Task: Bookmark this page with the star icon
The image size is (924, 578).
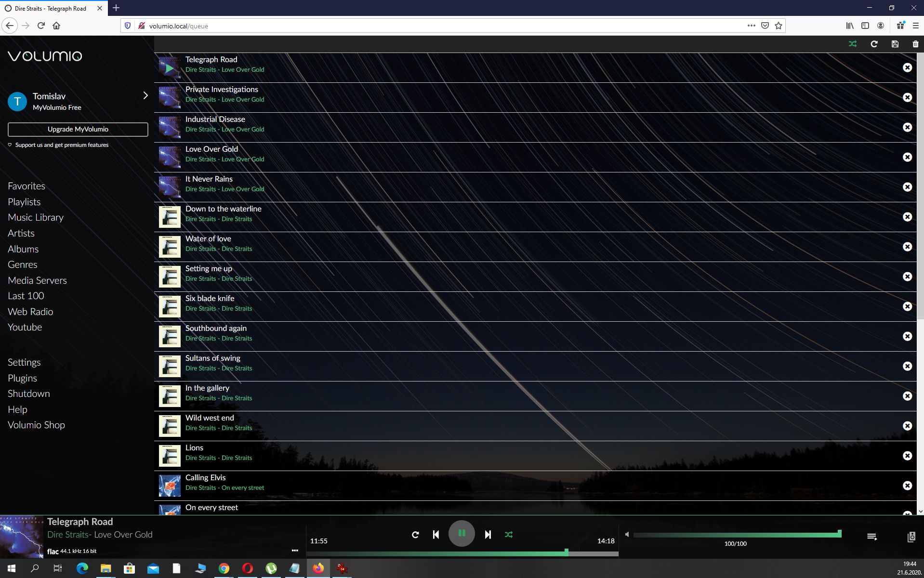Action: pos(779,26)
